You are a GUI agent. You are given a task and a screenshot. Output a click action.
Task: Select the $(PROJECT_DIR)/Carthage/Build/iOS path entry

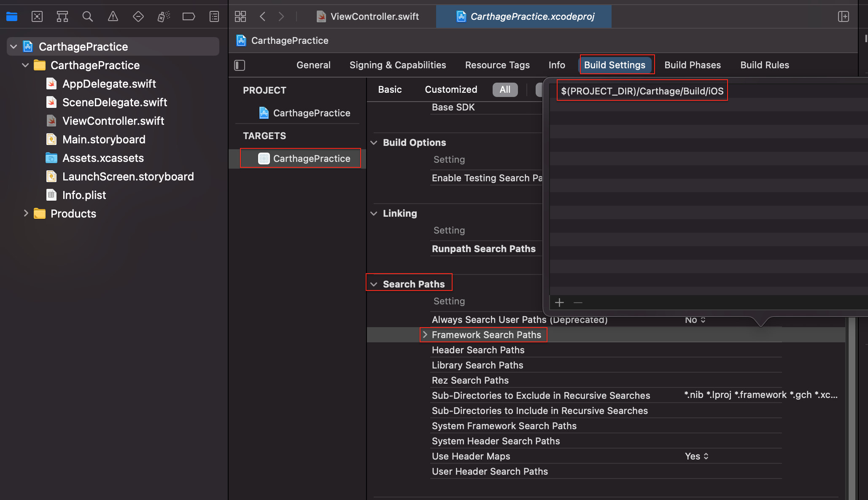coord(642,91)
